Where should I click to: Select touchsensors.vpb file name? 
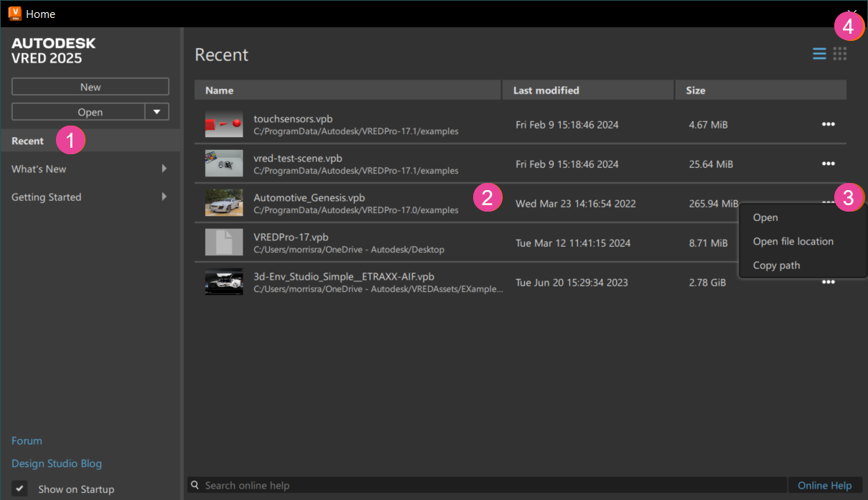pos(293,119)
